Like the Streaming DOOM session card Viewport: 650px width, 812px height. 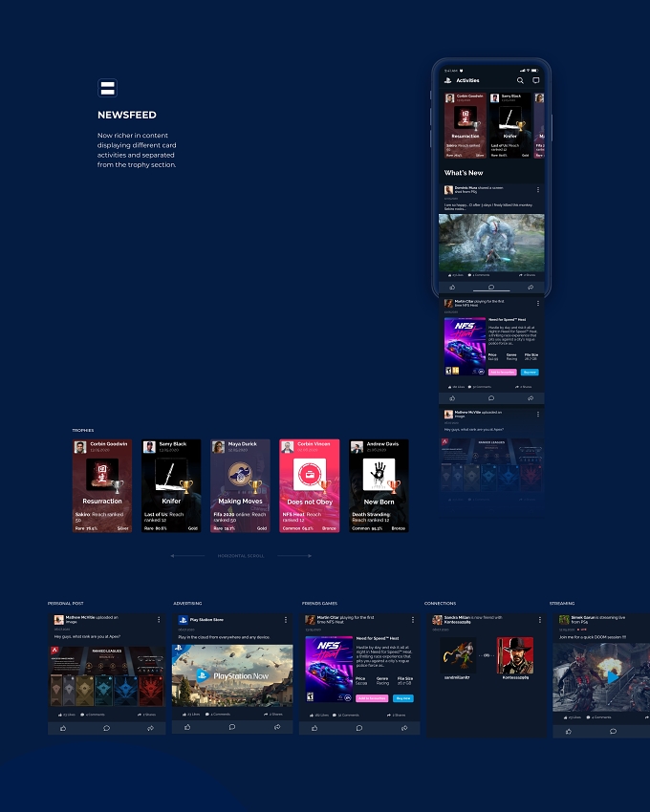[x=569, y=731]
